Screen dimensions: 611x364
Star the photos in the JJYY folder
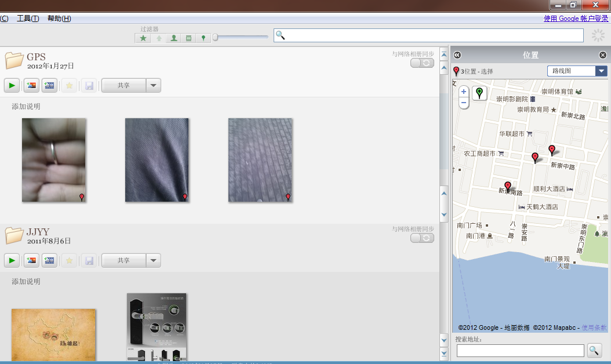[69, 260]
